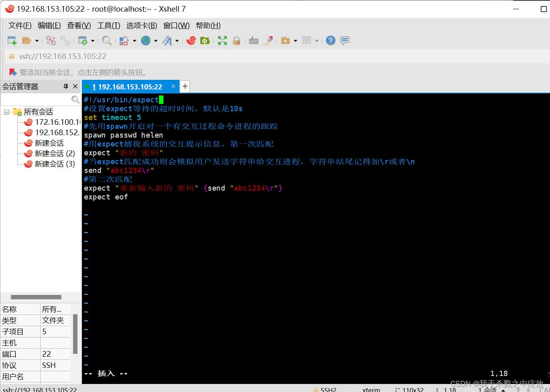The height and width of the screenshot is (392, 550).
Task: Launch Xftp from the green toolbar icon
Action: pos(205,40)
